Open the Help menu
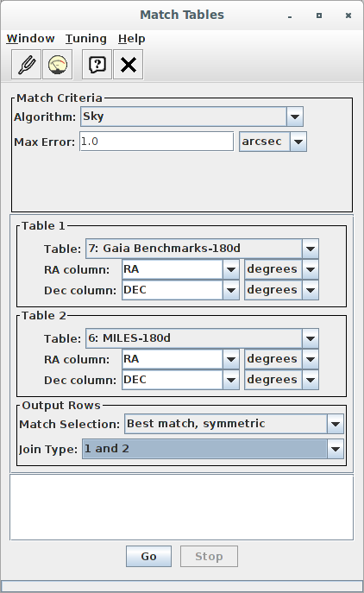 click(x=131, y=39)
